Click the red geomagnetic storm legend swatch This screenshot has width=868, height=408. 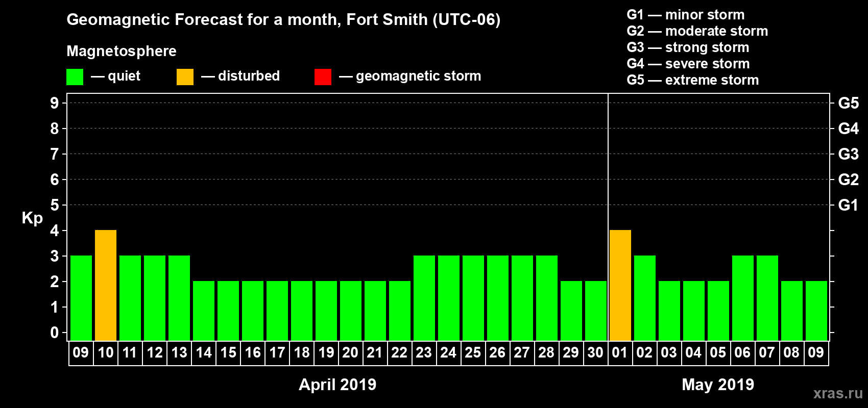(x=323, y=77)
